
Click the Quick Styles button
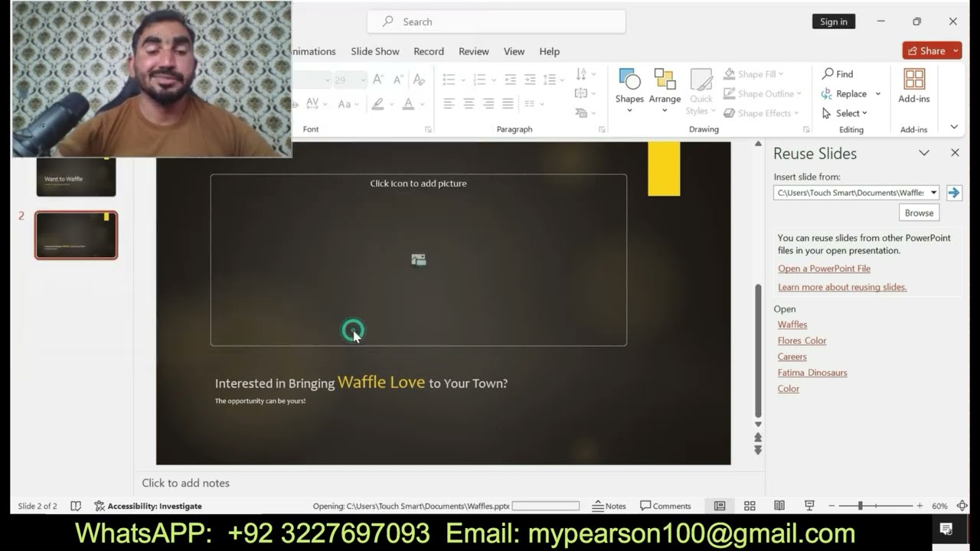point(701,90)
